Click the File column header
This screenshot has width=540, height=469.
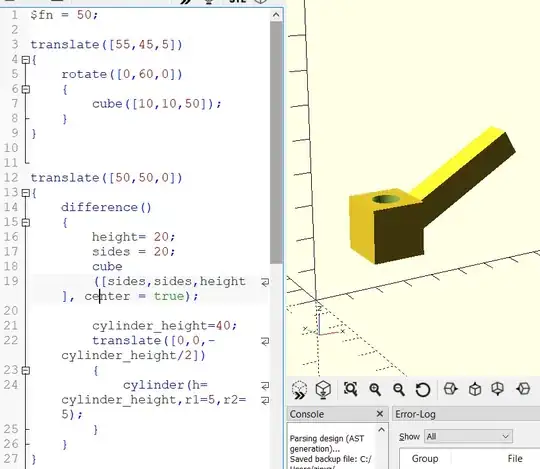[x=515, y=459]
